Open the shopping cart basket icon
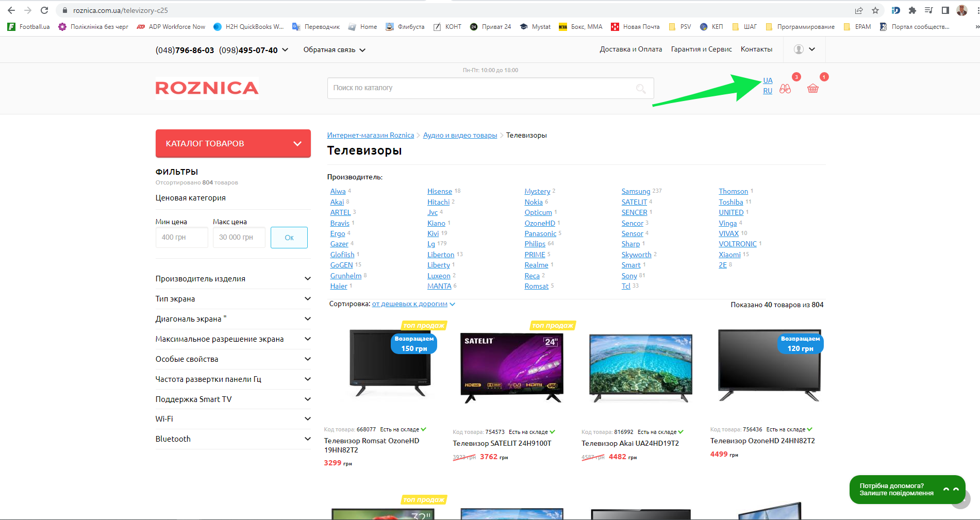Image resolution: width=980 pixels, height=520 pixels. pyautogui.click(x=812, y=89)
